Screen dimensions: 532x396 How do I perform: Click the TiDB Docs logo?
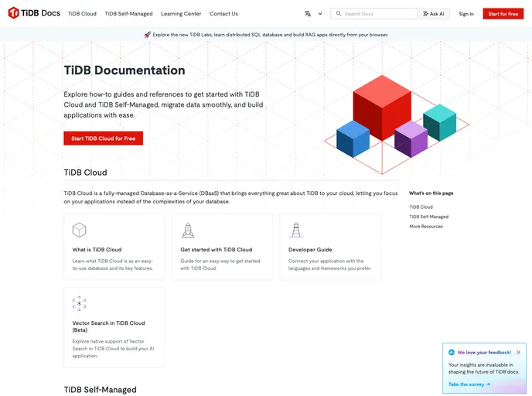tap(34, 13)
